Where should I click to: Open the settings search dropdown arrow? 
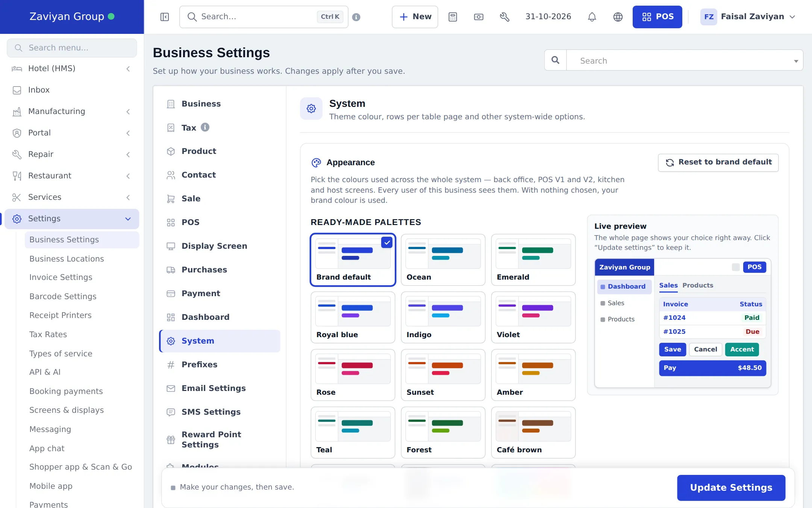pyautogui.click(x=796, y=61)
